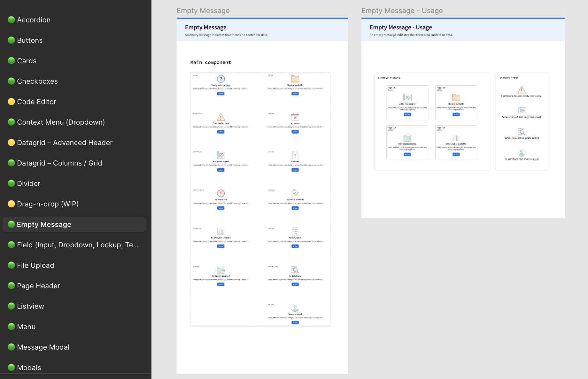Select the 'Error loading data (icon-empty-error-loading)' caption
Viewport: 588px width, 379px height.
coord(522,96)
